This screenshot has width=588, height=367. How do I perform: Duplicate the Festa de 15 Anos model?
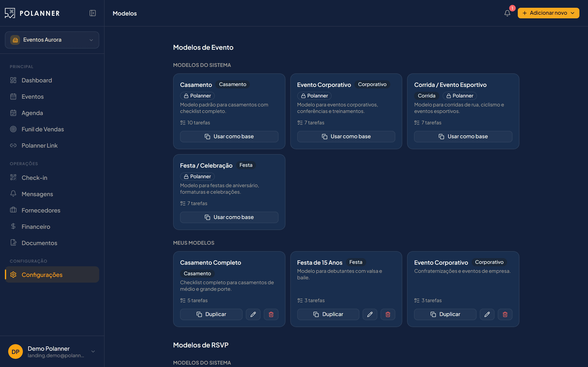(328, 314)
